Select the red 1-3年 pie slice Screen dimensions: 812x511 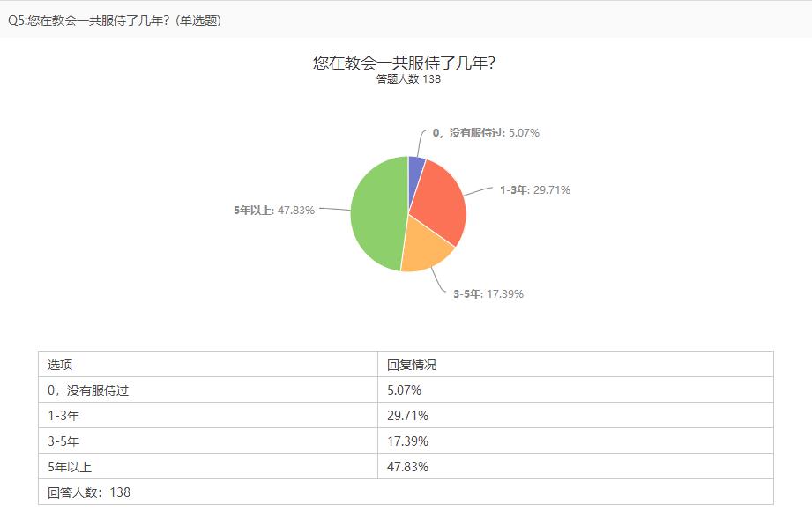[x=439, y=203]
